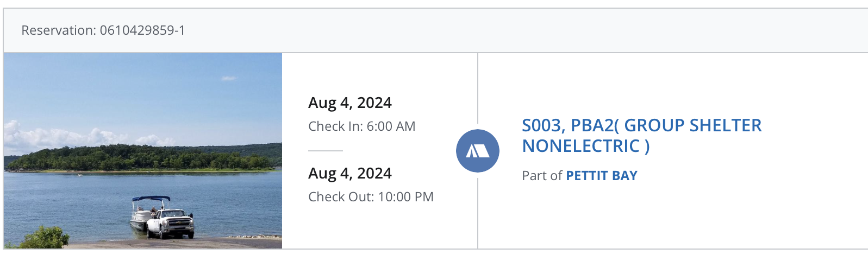Click the Check In: 6:00 AM time

(x=361, y=126)
